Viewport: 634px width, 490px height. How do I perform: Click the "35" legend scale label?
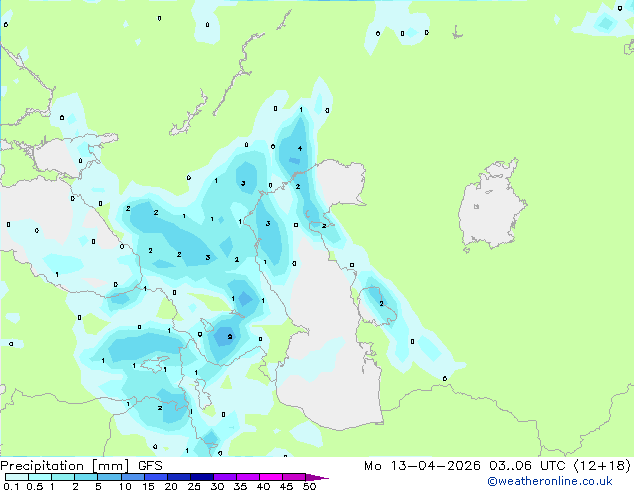coord(240,486)
